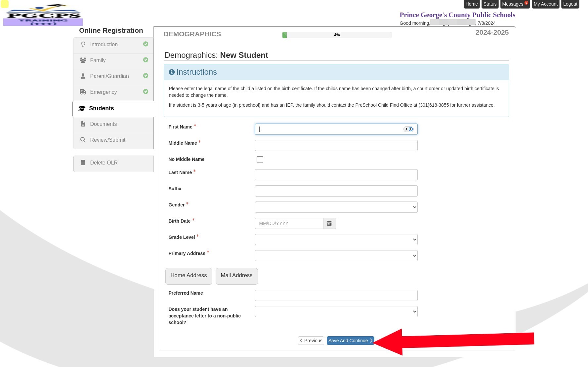Click the Previous button

coord(311,340)
